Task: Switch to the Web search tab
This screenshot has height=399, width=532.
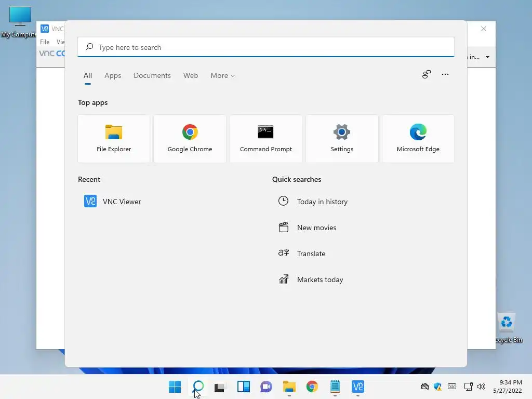Action: tap(191, 75)
